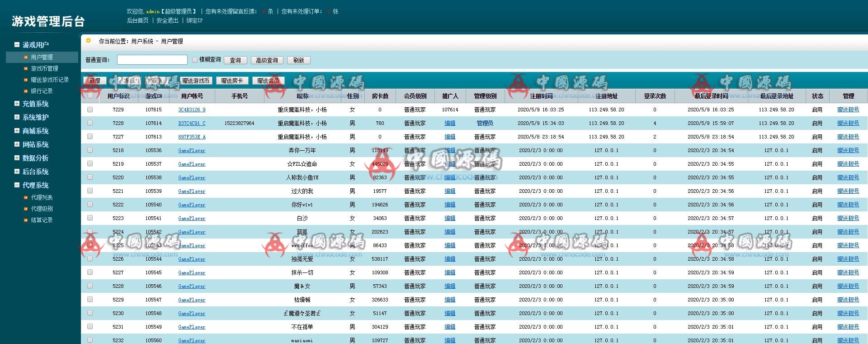The image size is (868, 344).
Task: Expand the 网站系统 section
Action: [17, 144]
